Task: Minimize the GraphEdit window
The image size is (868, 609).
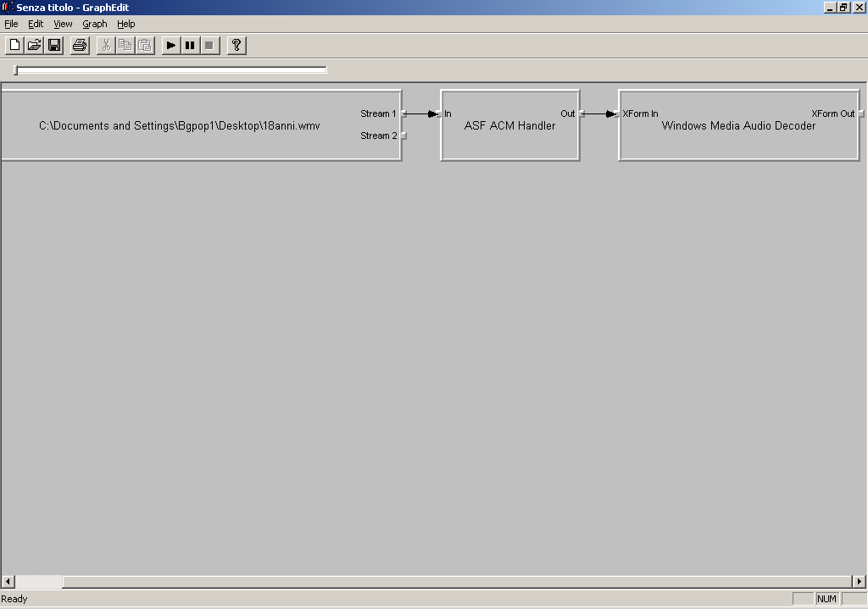Action: point(829,7)
